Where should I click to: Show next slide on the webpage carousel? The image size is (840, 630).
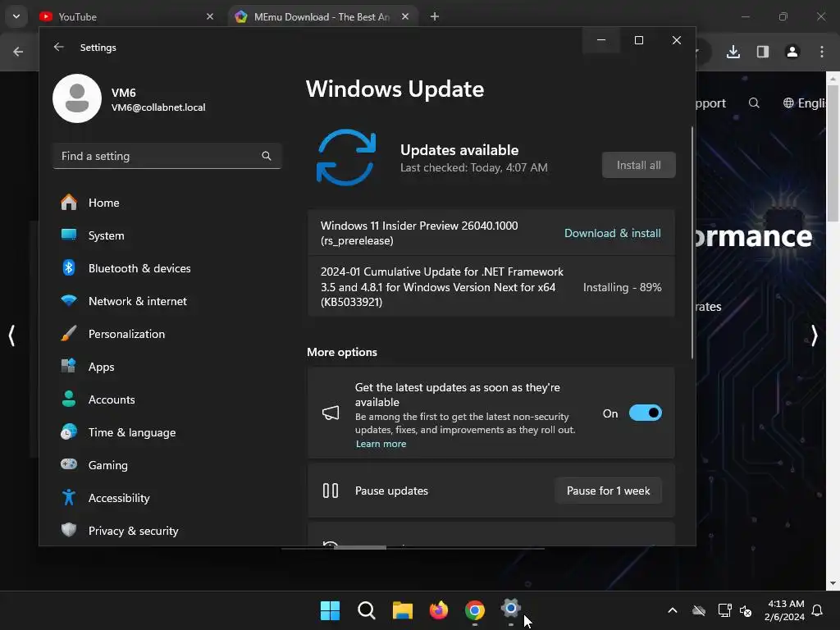click(815, 336)
